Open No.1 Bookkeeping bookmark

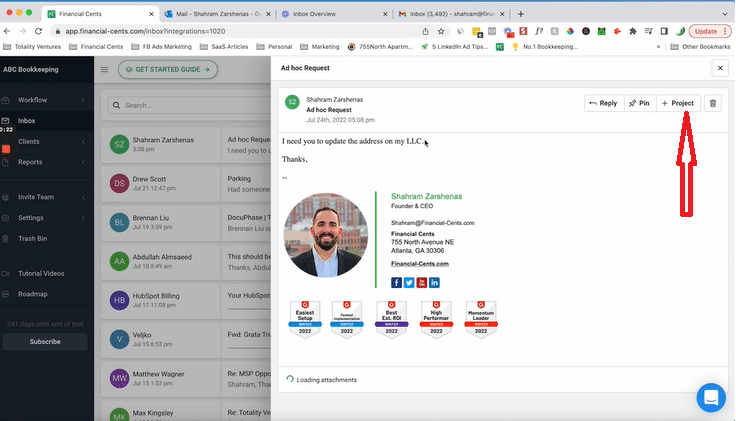(544, 46)
